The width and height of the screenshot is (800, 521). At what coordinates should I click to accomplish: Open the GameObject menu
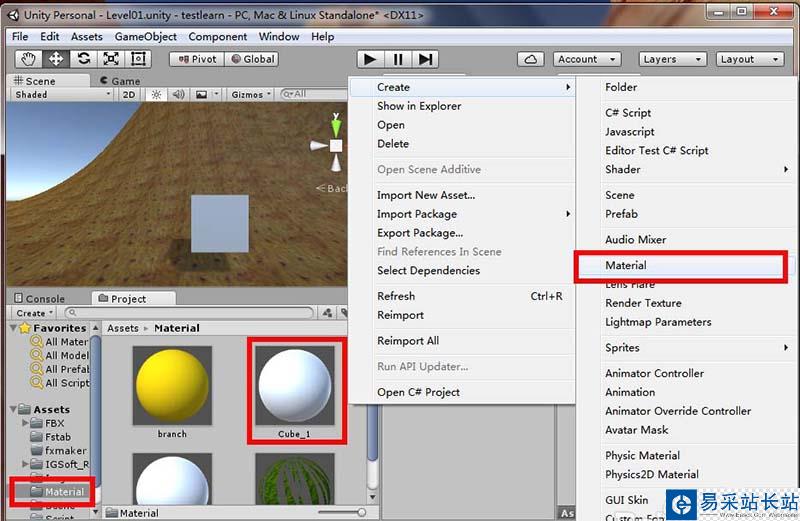click(x=145, y=37)
